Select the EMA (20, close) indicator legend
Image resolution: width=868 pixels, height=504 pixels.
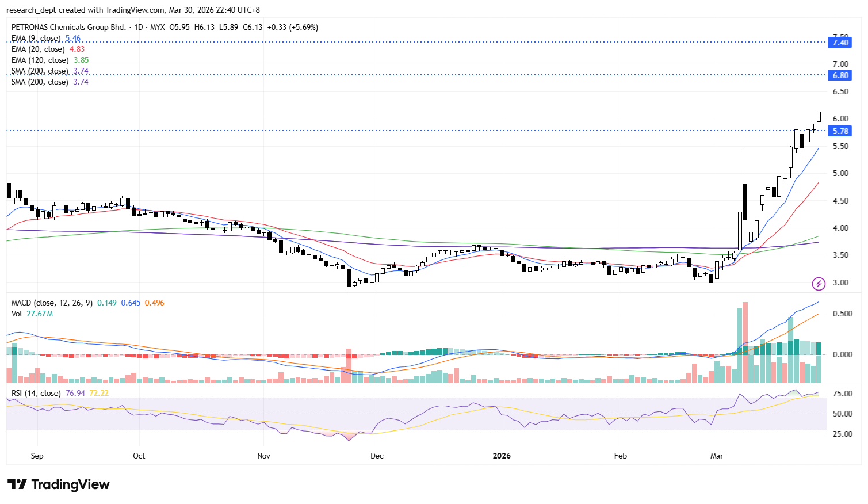click(39, 49)
